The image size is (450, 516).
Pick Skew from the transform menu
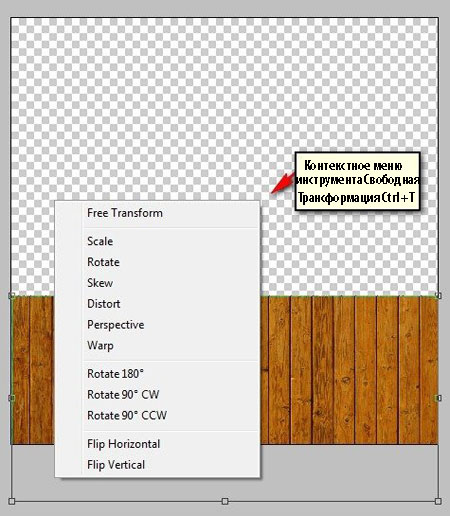[x=158, y=283]
